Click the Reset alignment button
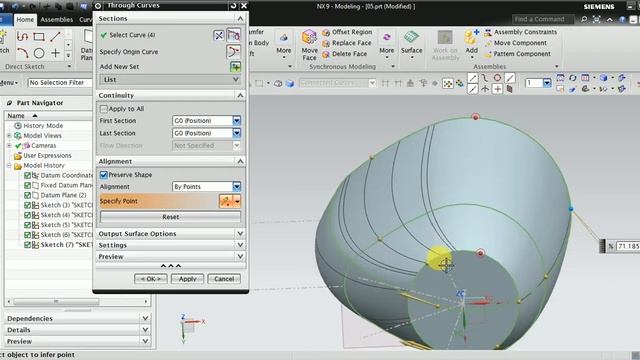Image resolution: width=640 pixels, height=360 pixels. pos(170,217)
